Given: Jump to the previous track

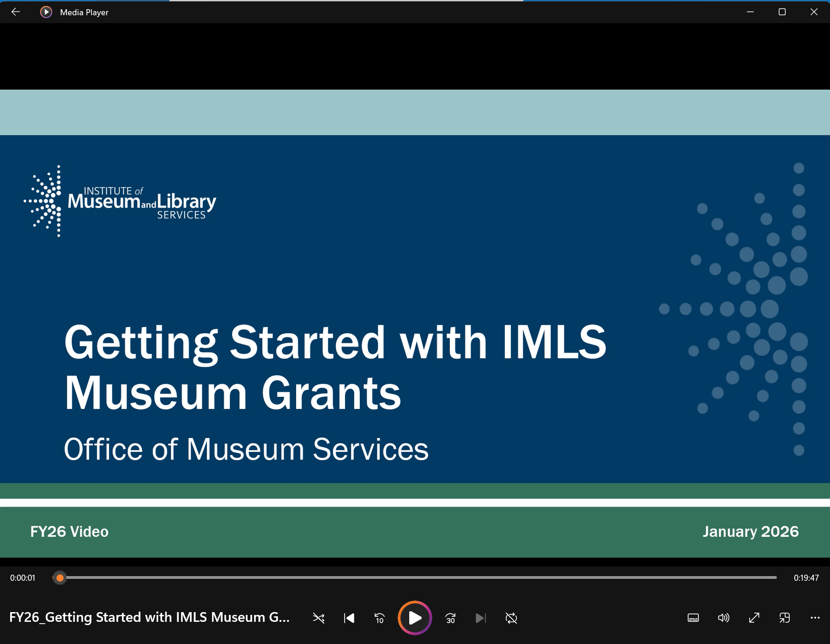Looking at the screenshot, I should tap(349, 618).
